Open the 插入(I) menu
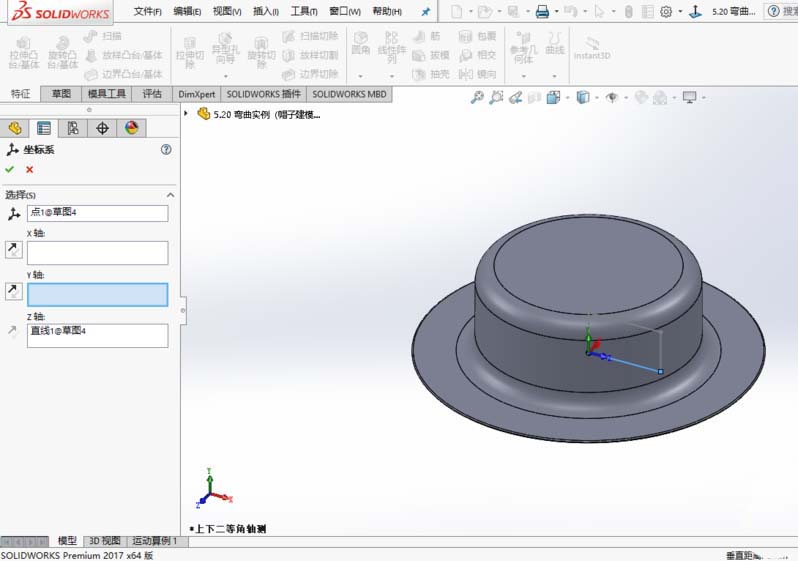Screen dimensions: 798x561 tap(266, 11)
